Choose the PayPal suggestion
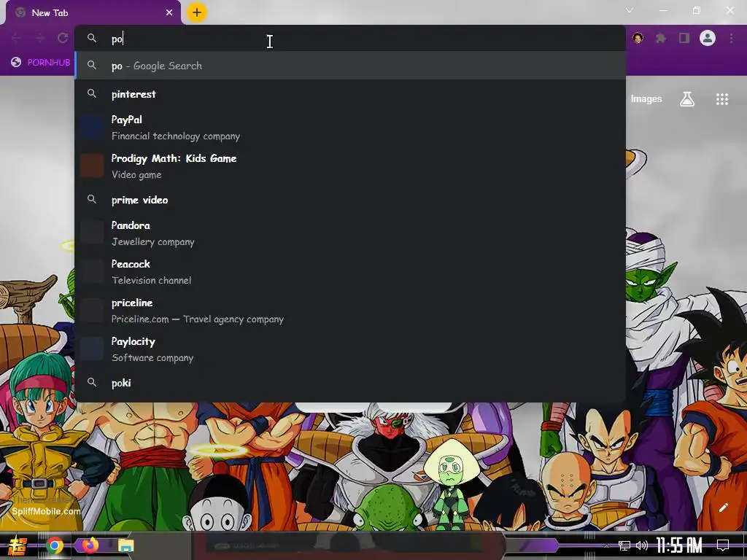This screenshot has width=747, height=560. point(350,128)
